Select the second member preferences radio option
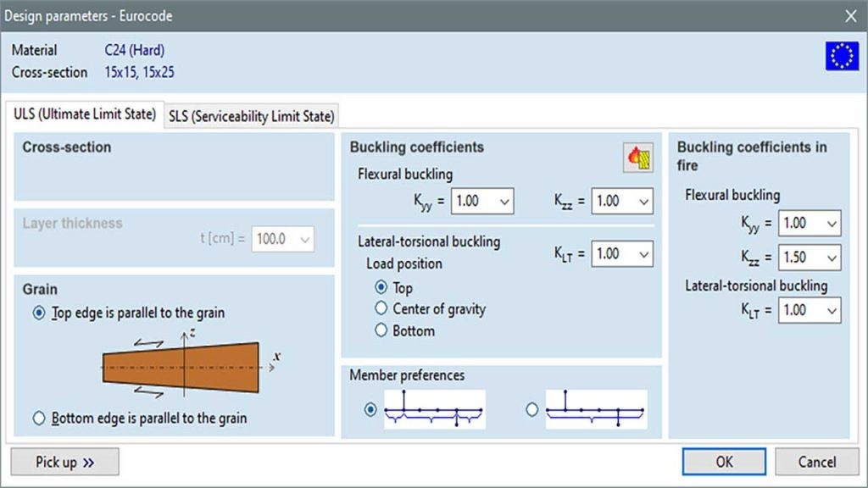Viewport: 868px width, 488px height. click(532, 410)
